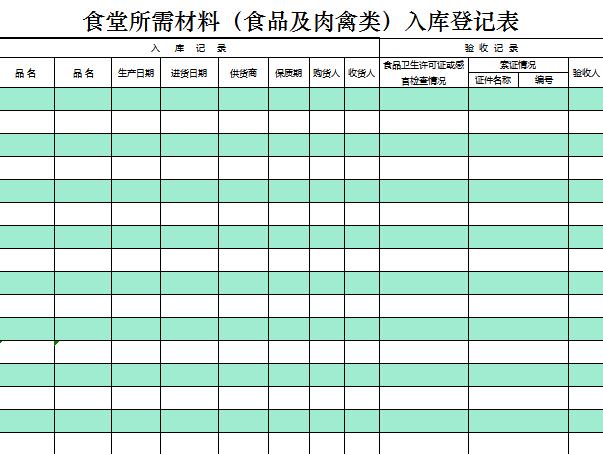The height and width of the screenshot is (454, 603).
Task: Click the leftmost 品名 column header
Action: tap(27, 73)
